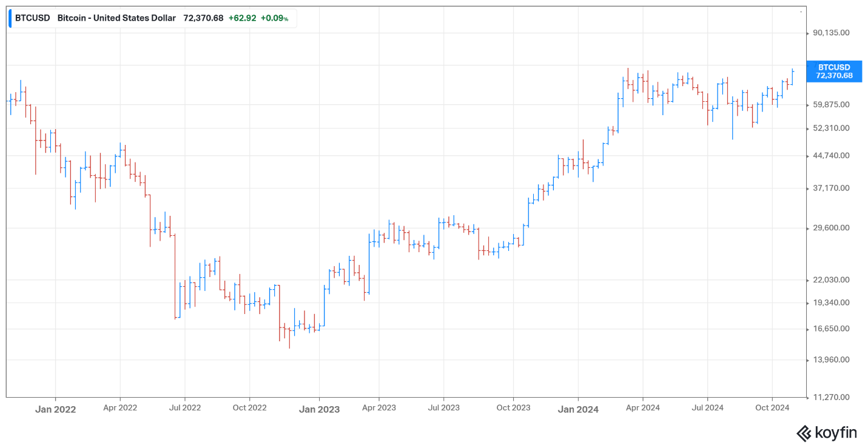
Task: Click the 52,310.00 price axis label
Action: 832,129
